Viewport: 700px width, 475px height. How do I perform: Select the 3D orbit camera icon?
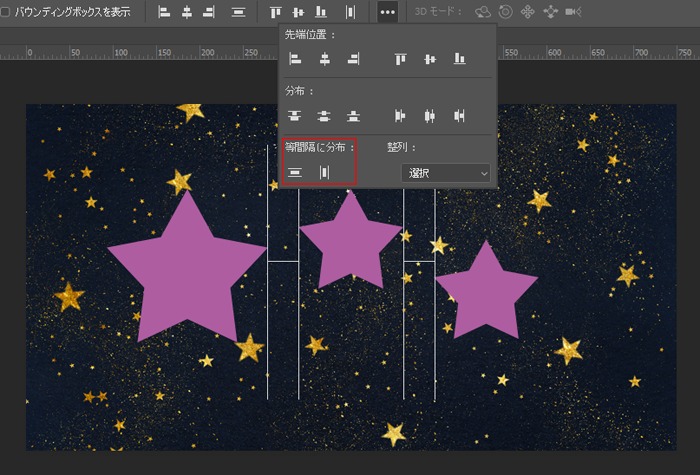[483, 12]
